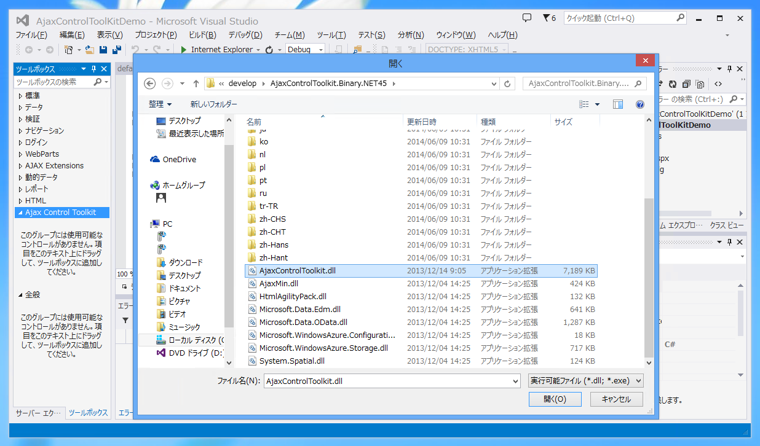Select PC in navigation pane

click(161, 224)
